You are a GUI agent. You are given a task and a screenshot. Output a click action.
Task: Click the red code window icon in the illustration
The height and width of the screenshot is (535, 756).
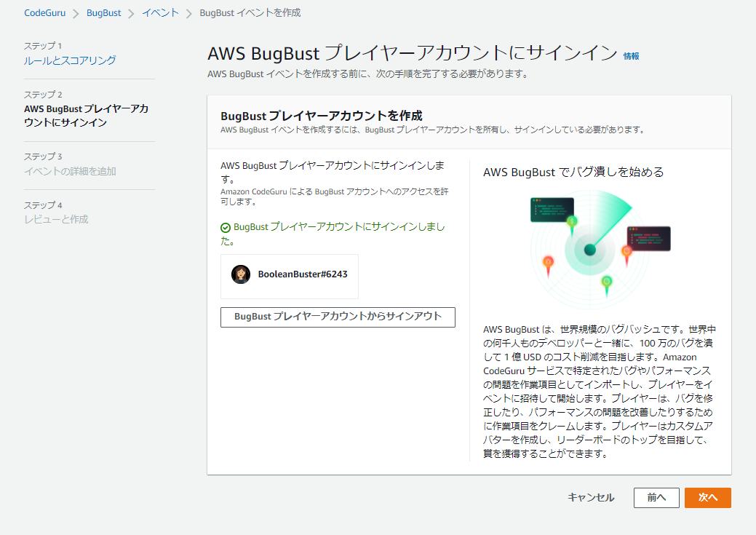(648, 238)
